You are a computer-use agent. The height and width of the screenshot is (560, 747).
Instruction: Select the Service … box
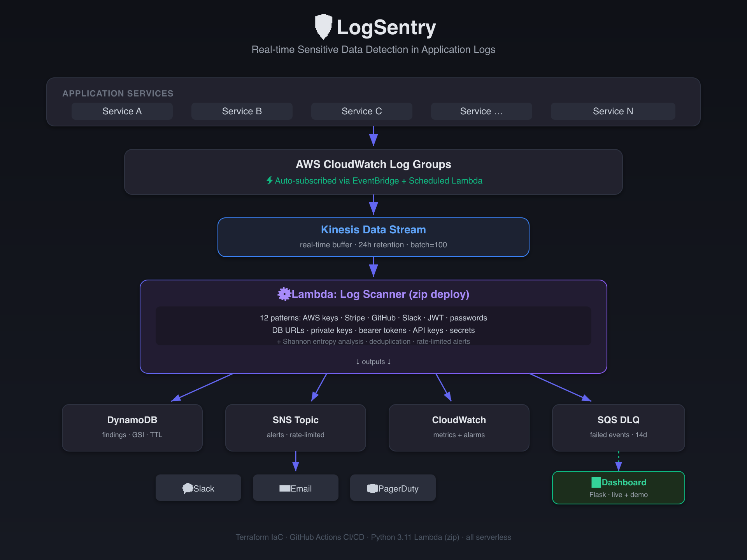482,111
